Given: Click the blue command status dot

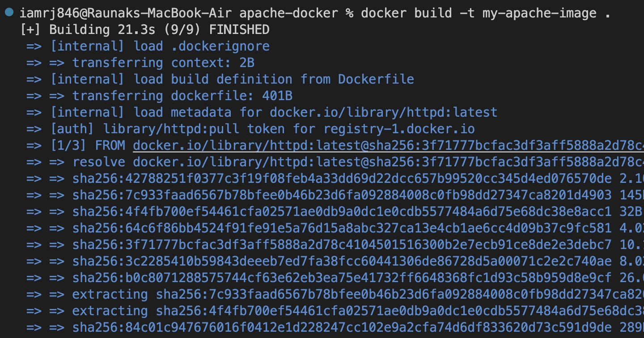Looking at the screenshot, I should [9, 13].
